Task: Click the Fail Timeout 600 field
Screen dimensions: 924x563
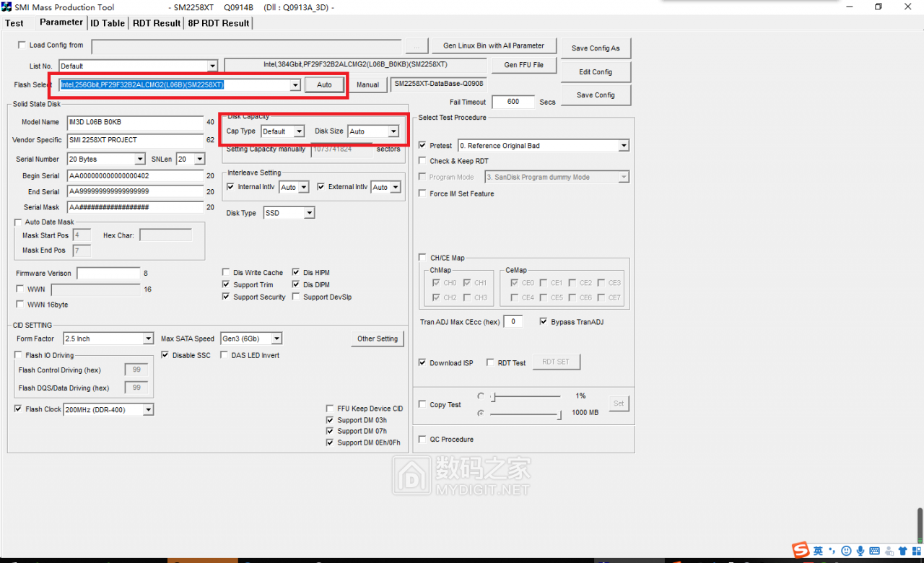Action: [513, 102]
